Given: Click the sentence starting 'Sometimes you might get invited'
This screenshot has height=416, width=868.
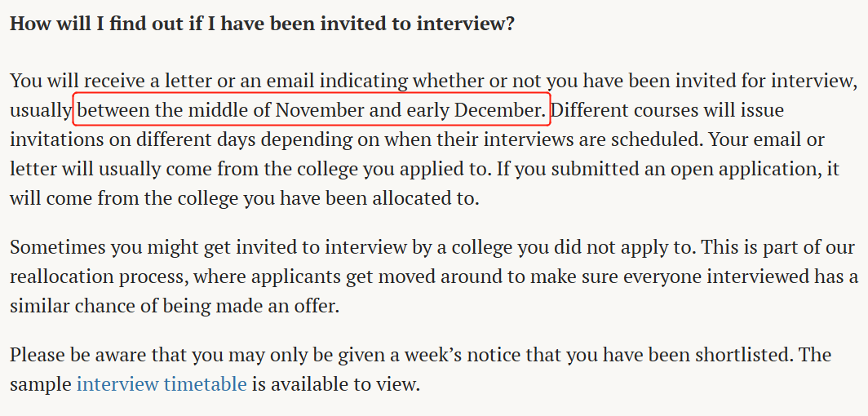Looking at the screenshot, I should coord(352,247).
